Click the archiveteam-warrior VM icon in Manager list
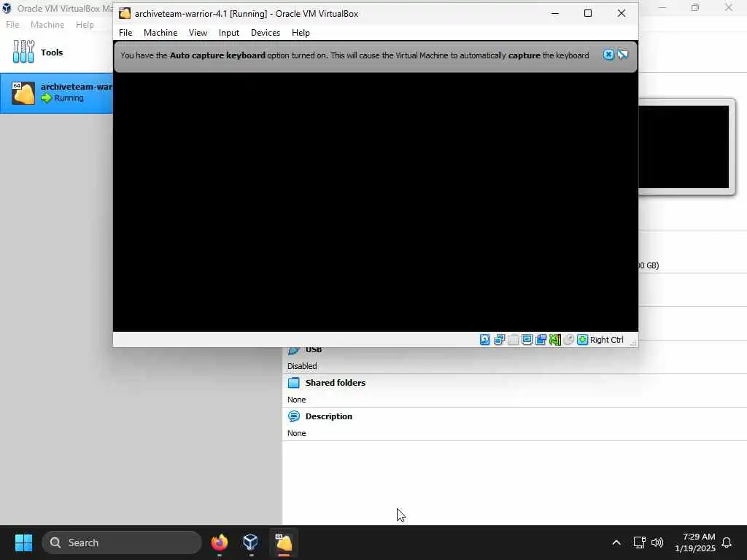 pos(23,93)
